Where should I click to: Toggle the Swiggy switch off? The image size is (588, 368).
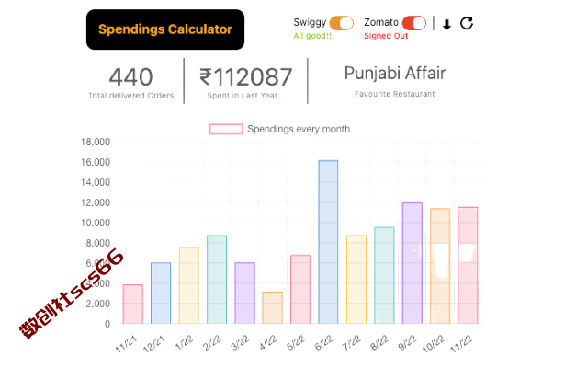click(341, 23)
